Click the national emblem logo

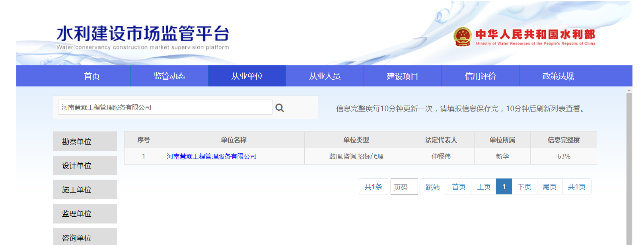point(462,37)
